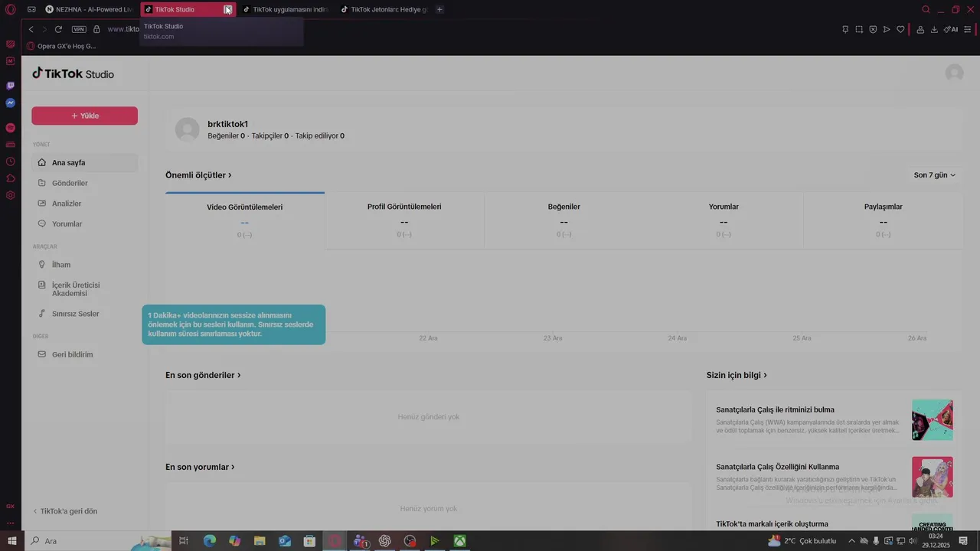Open the ad blocker shield icon
980x551 pixels.
click(x=873, y=29)
